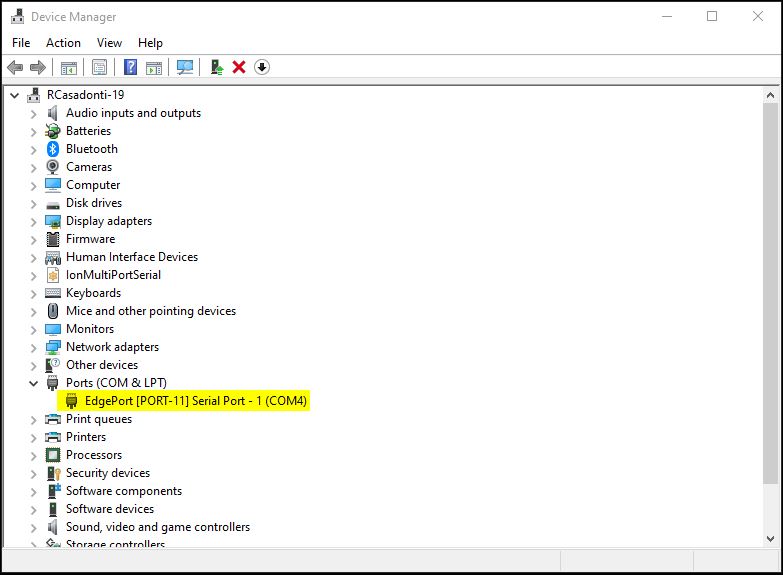Select EdgePort [PORT-11] Serial Port - 1 (COM4)
Screen dimensions: 783x575
(195, 401)
